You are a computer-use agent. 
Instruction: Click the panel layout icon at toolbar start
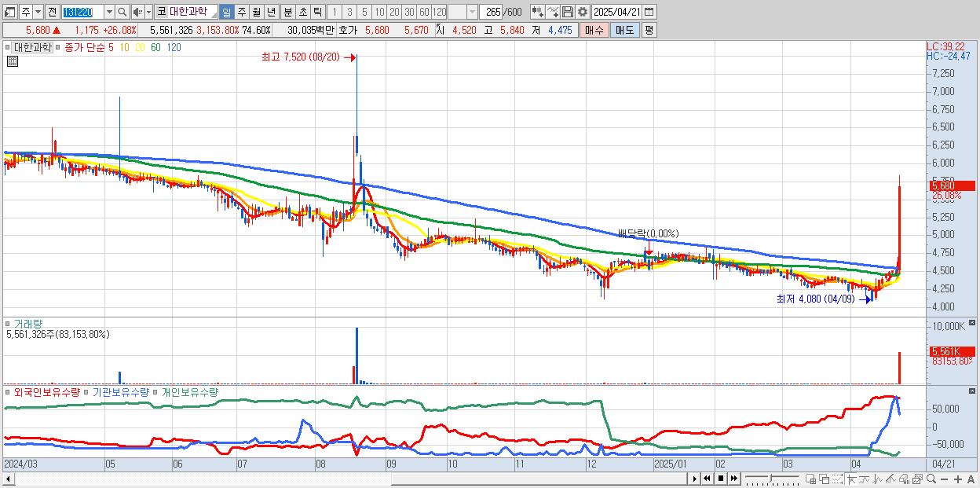pyautogui.click(x=10, y=12)
